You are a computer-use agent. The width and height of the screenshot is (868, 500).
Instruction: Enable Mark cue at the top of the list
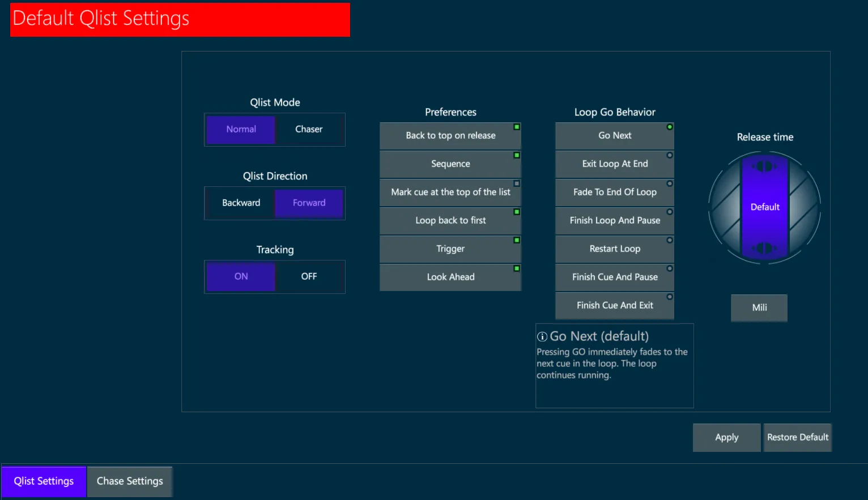point(450,193)
